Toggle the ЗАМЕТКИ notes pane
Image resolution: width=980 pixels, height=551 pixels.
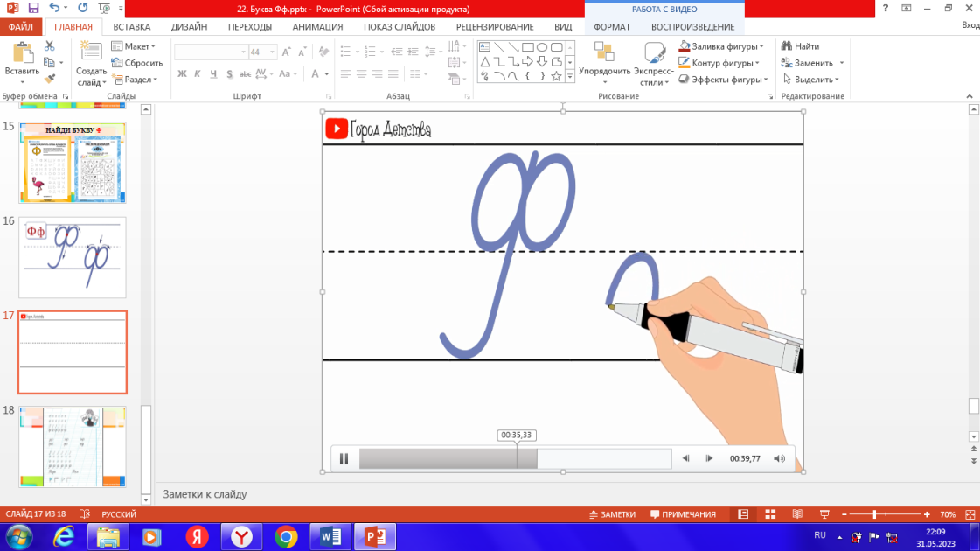pos(611,514)
